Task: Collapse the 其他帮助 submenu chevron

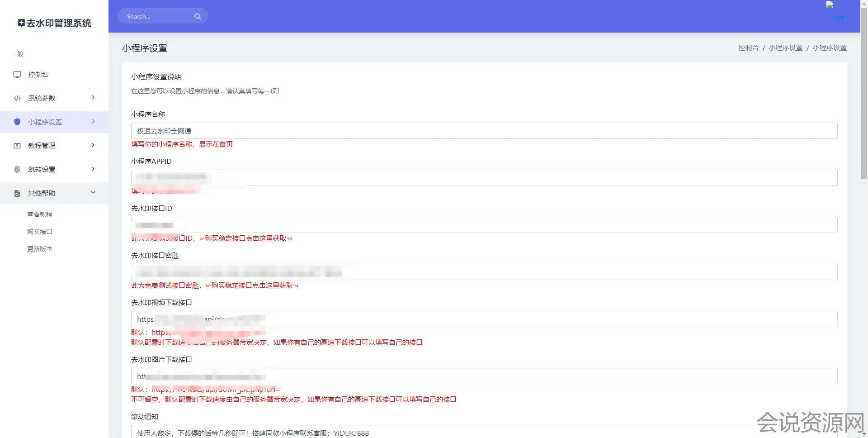Action: click(93, 193)
